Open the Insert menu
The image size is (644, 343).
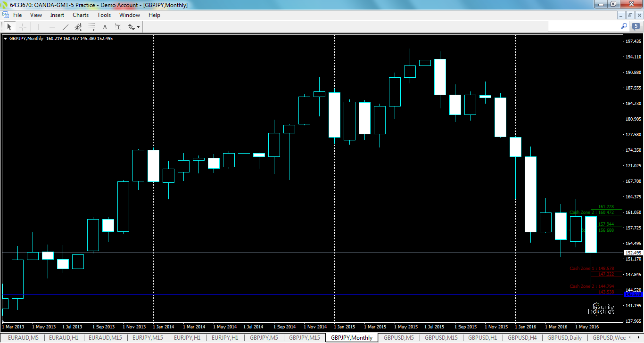point(57,15)
